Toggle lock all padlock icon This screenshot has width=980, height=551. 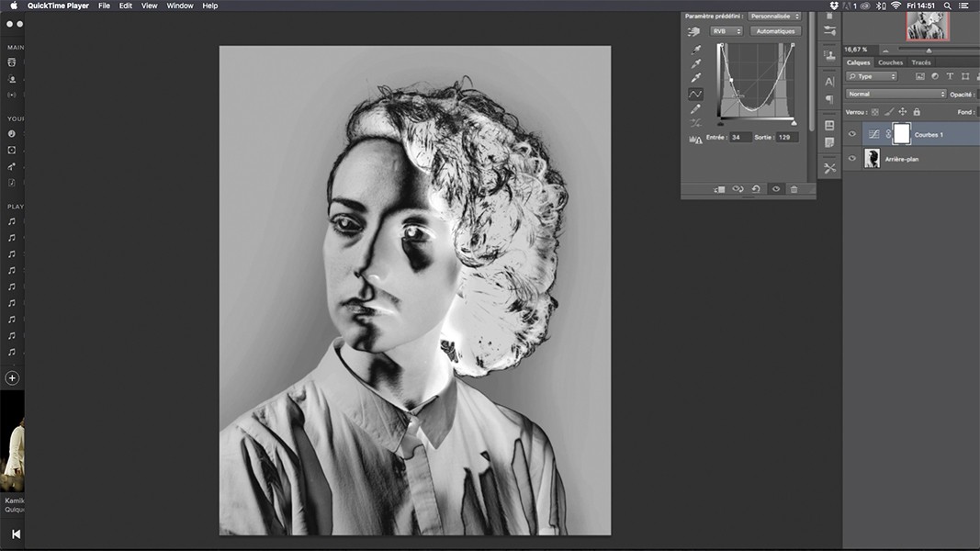click(917, 112)
